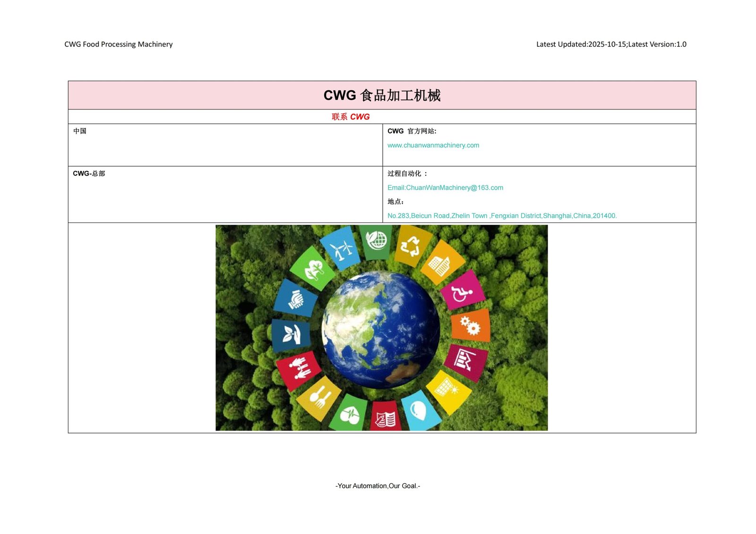Image resolution: width=756 pixels, height=534 pixels.
Task: Click the red '联系 CWG' heading
Action: (351, 117)
